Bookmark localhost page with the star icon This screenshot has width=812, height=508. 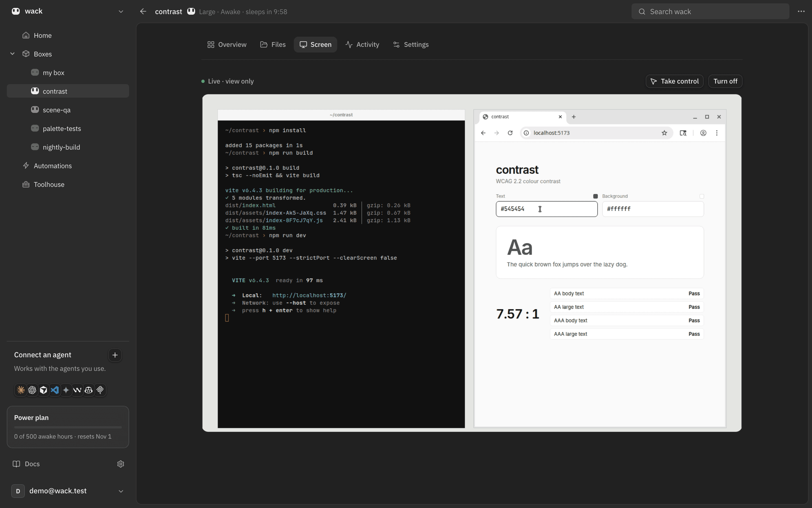point(664,133)
